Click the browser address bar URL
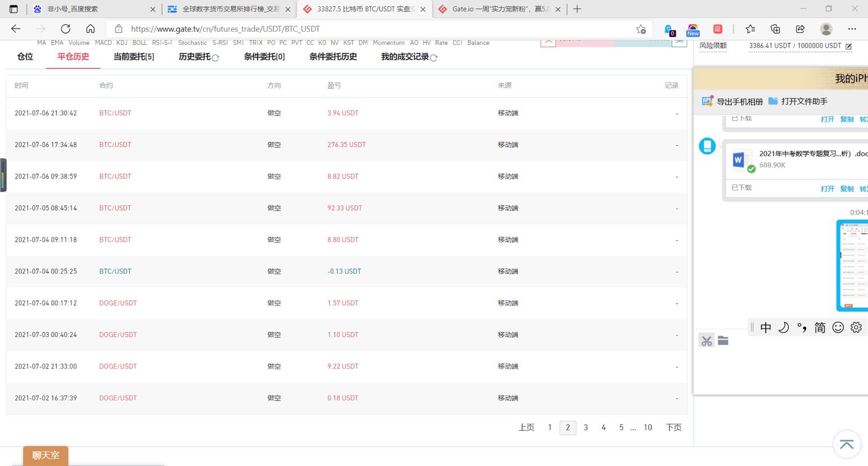868x466 pixels. click(226, 29)
